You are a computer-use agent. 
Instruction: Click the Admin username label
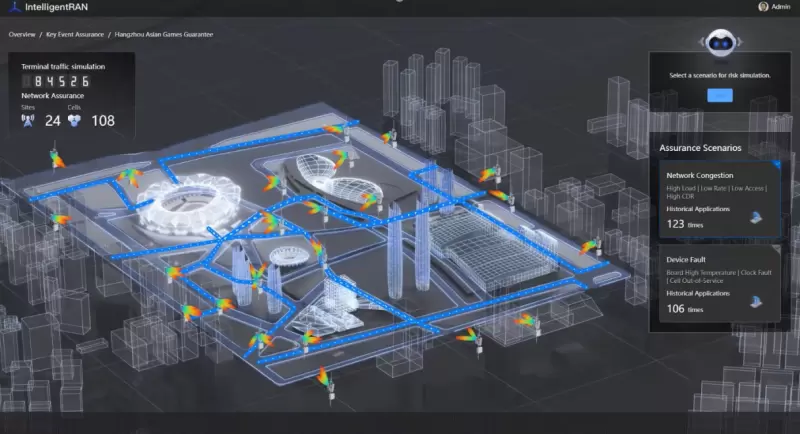(x=781, y=7)
